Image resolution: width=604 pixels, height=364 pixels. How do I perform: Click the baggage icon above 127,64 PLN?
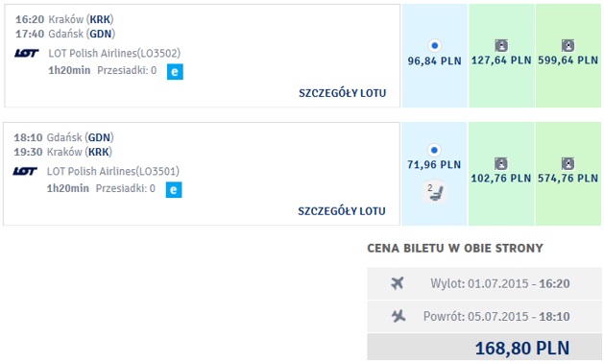coord(501,45)
